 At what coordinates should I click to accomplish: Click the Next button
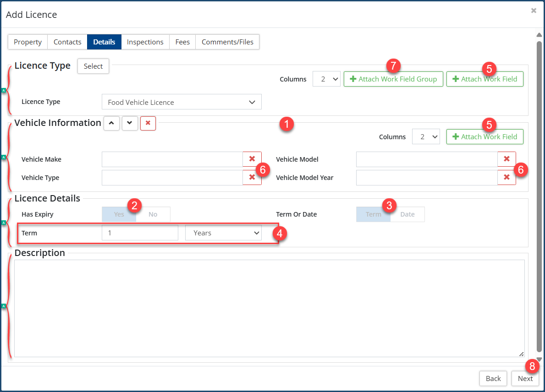tap(525, 378)
